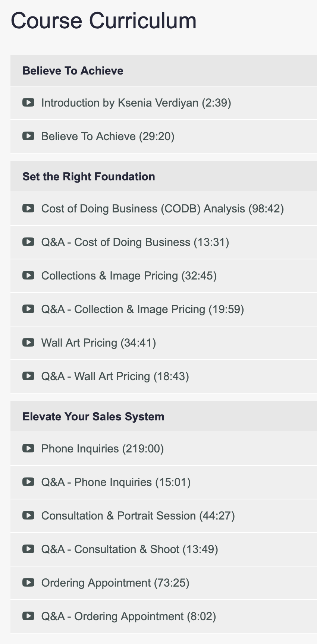The image size is (317, 644).
Task: Click video icon next to Wall Art Pricing
Action: pos(28,342)
